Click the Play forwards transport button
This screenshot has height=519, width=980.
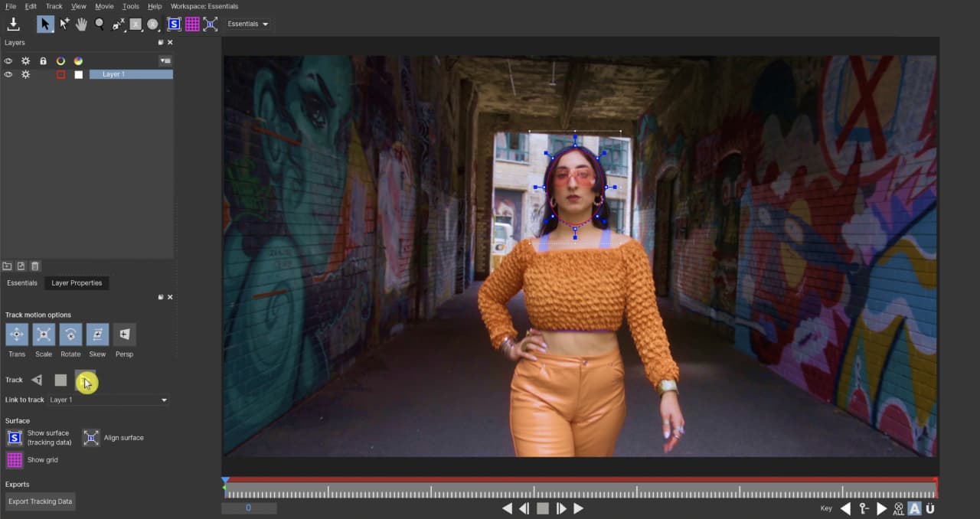[x=579, y=508]
